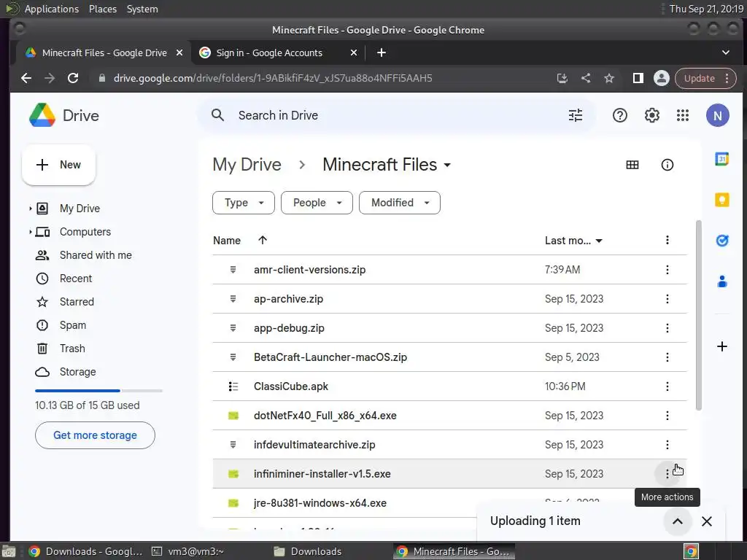
Task: Open the Applications system menu
Action: pyautogui.click(x=51, y=9)
